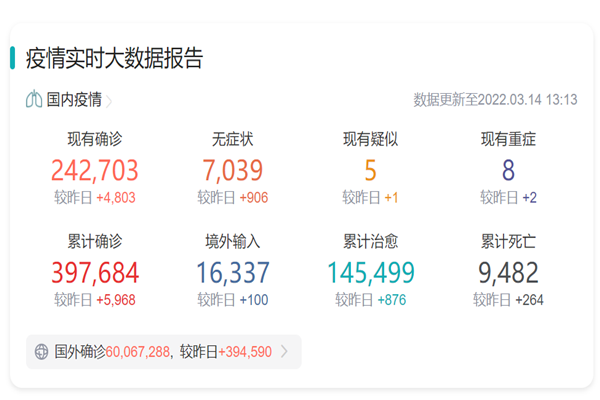Click the lungs icon beside 国内疫情
The image size is (600, 400).
34,100
